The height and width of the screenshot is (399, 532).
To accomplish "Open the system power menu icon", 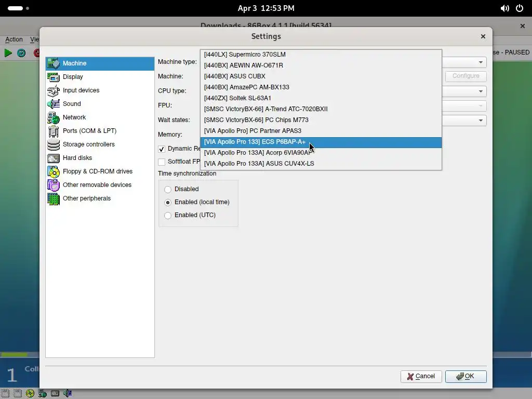I will coord(520,8).
